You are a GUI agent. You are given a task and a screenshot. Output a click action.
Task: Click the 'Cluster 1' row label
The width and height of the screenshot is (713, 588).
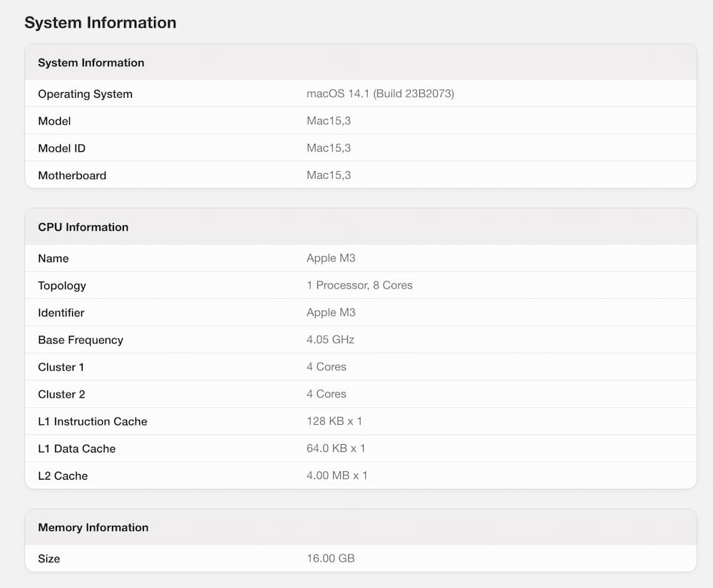(x=61, y=367)
